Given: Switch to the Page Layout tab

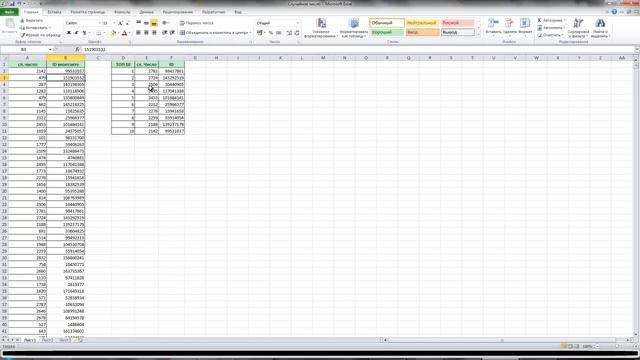Looking at the screenshot, I should [87, 12].
